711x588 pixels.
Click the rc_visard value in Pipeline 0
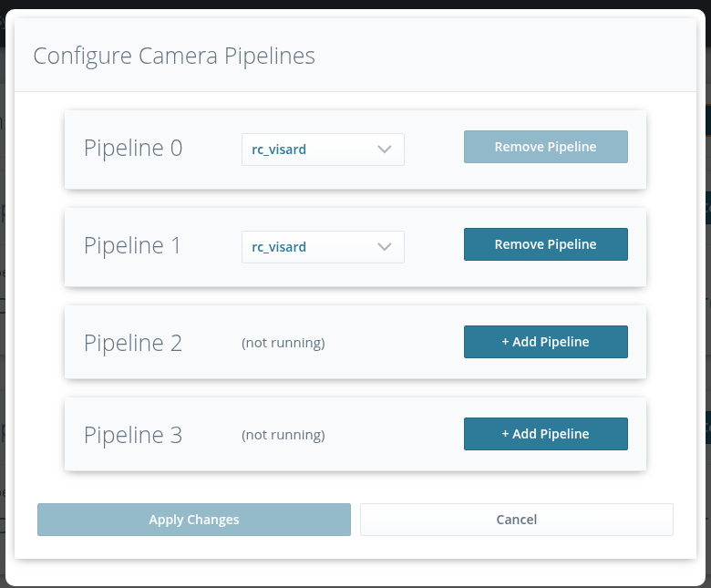click(279, 150)
